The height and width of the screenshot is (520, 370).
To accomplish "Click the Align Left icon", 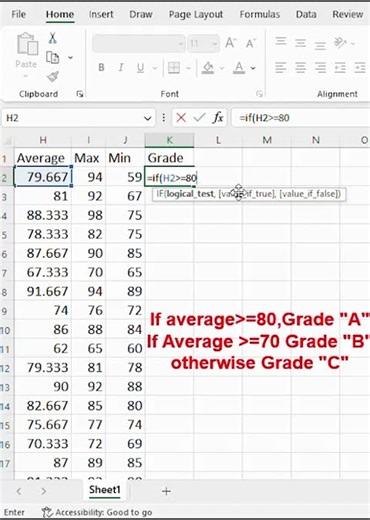I will click(281, 68).
